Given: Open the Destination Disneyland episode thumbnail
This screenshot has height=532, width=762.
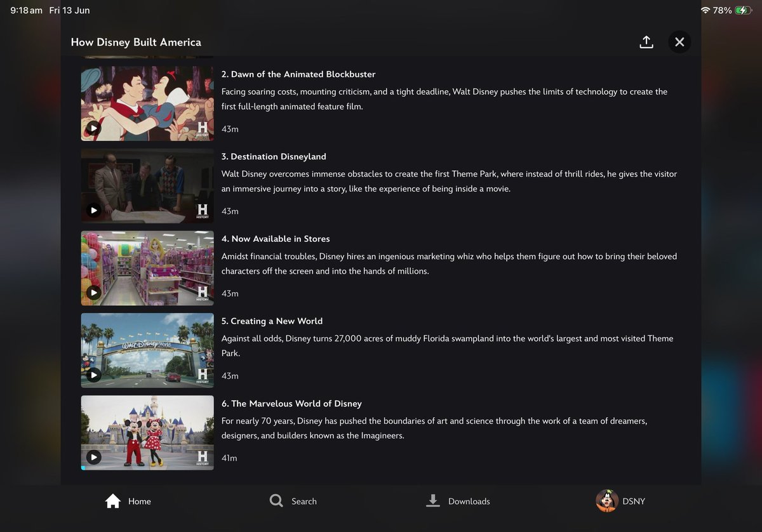Looking at the screenshot, I should tap(147, 186).
